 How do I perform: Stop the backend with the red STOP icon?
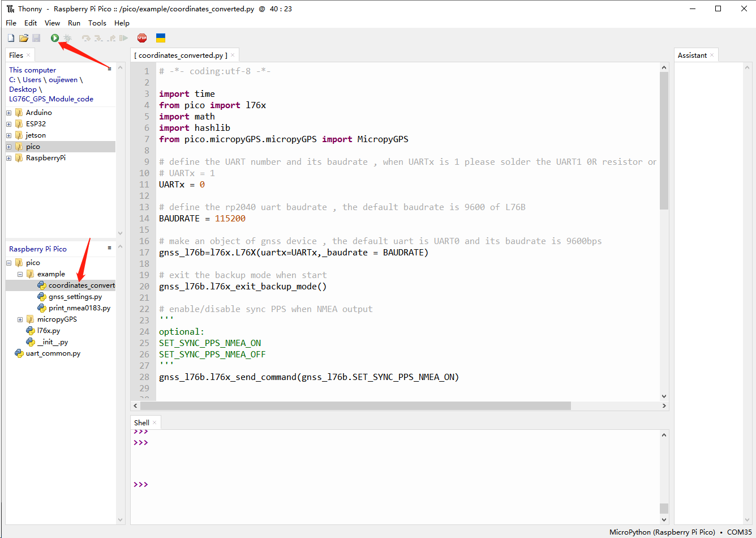click(142, 38)
